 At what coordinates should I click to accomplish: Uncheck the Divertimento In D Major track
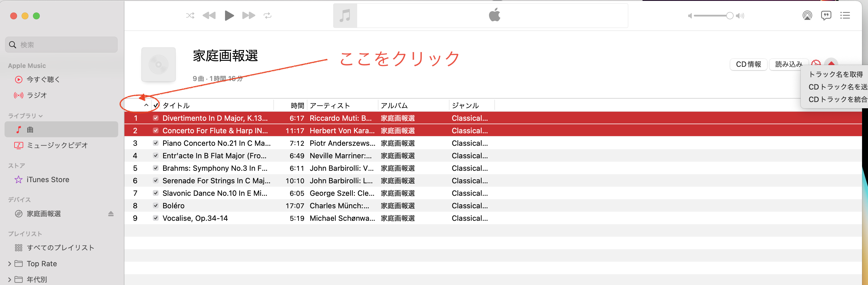point(156,118)
